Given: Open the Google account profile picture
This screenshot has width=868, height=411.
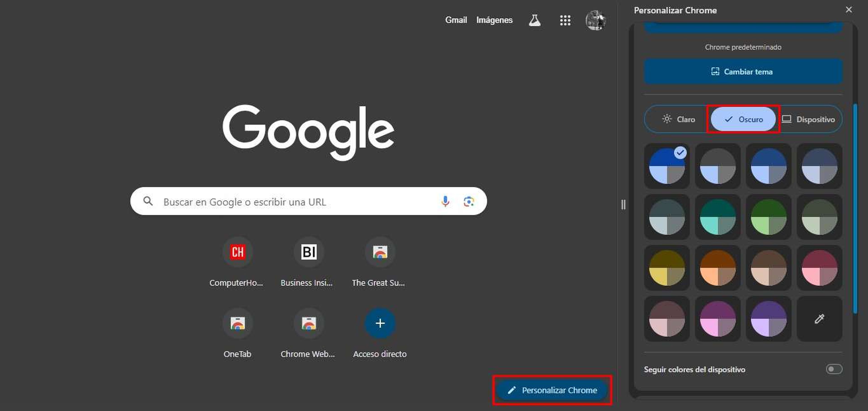Looking at the screenshot, I should tap(595, 20).
